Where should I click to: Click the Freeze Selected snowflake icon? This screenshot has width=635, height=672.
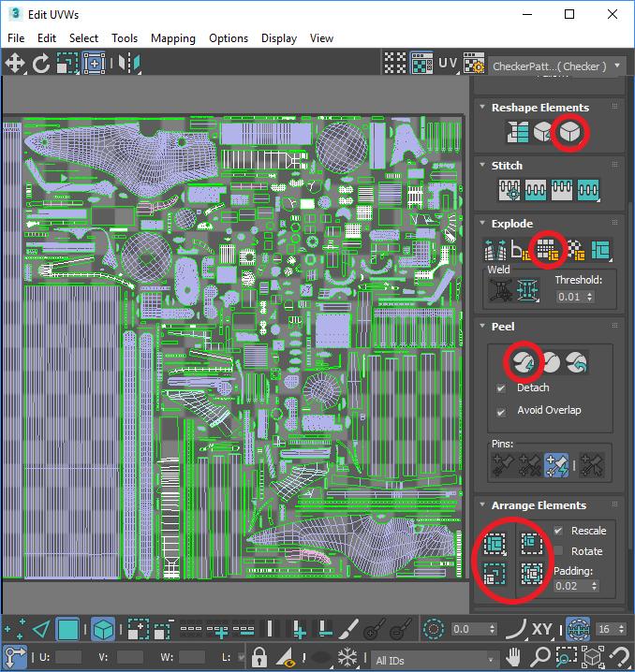click(x=347, y=657)
